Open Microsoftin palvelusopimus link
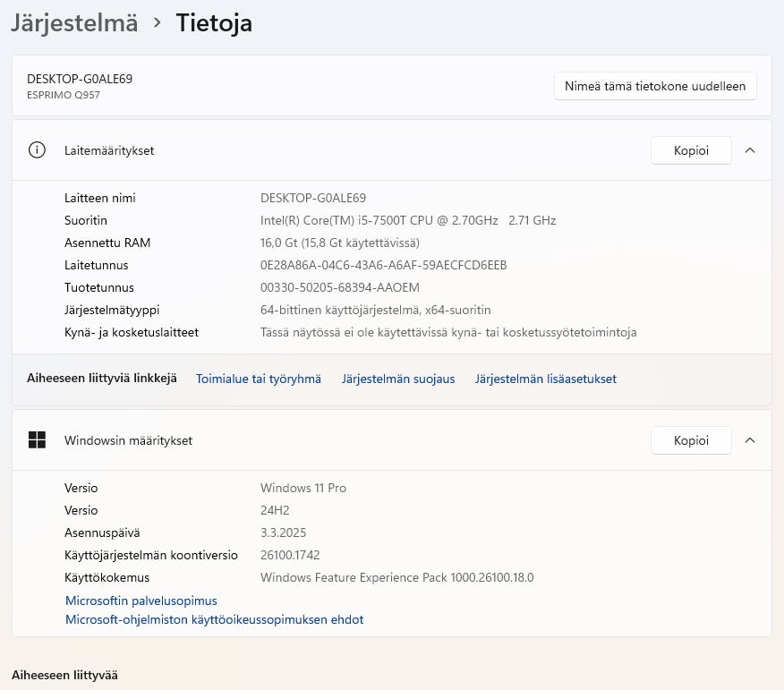The width and height of the screenshot is (784, 690). [141, 601]
